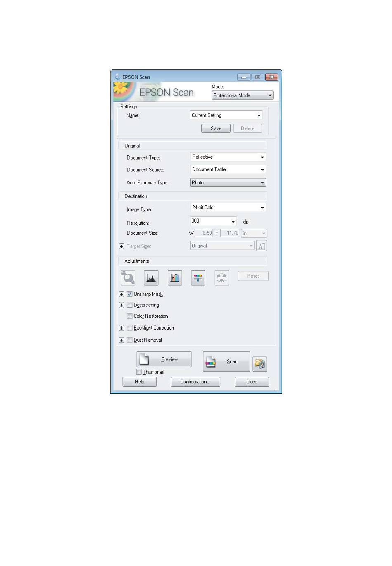Open the Color Palette tool

[222, 278]
